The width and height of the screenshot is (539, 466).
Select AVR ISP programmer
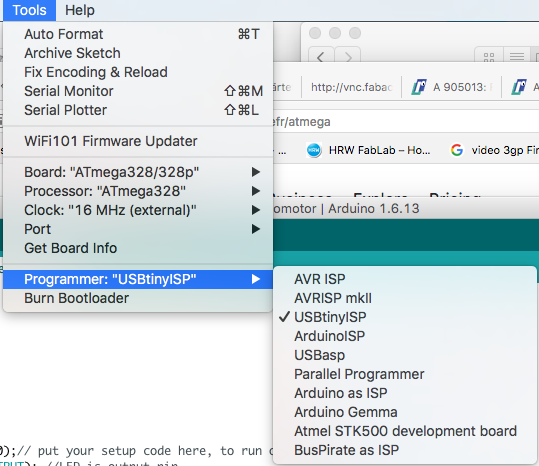pyautogui.click(x=405, y=279)
